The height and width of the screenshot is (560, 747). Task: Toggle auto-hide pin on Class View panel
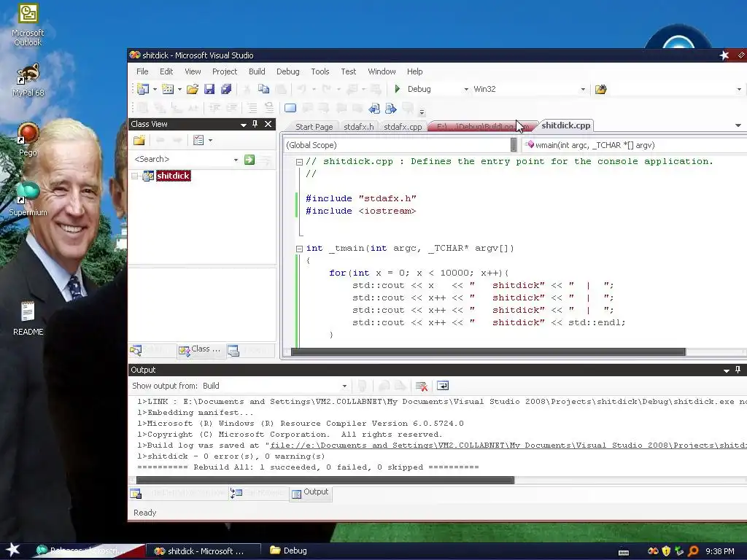[x=255, y=124]
